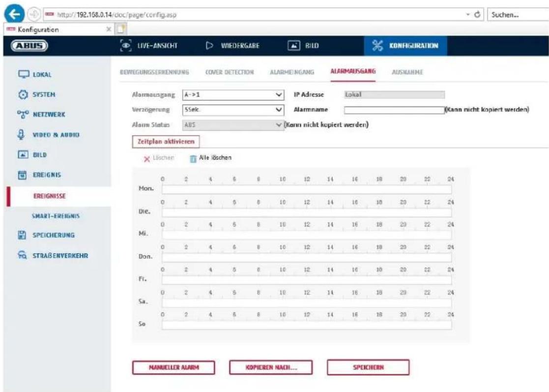Click the Live-Ansicht eye icon

[x=126, y=46]
